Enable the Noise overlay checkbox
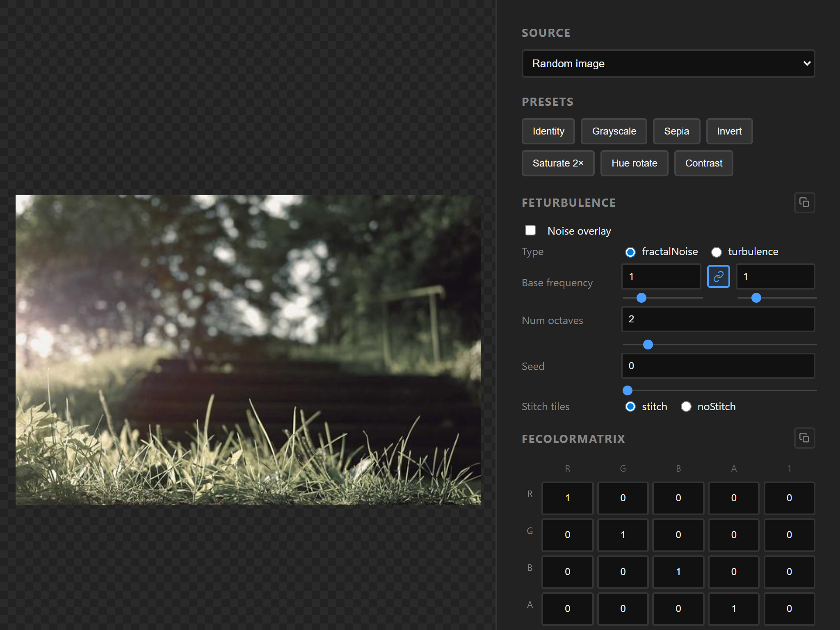The height and width of the screenshot is (630, 840). pos(530,231)
